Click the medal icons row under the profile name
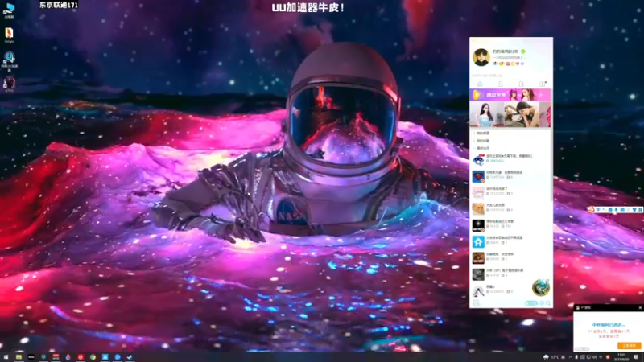The image size is (644, 362). click(509, 64)
